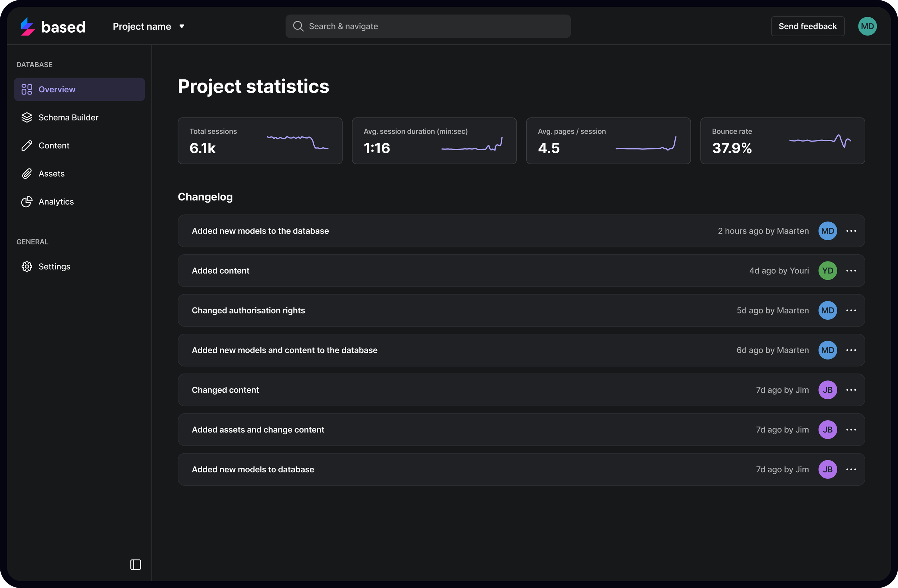Select Overview in the sidebar
The image size is (898, 588).
(x=79, y=89)
